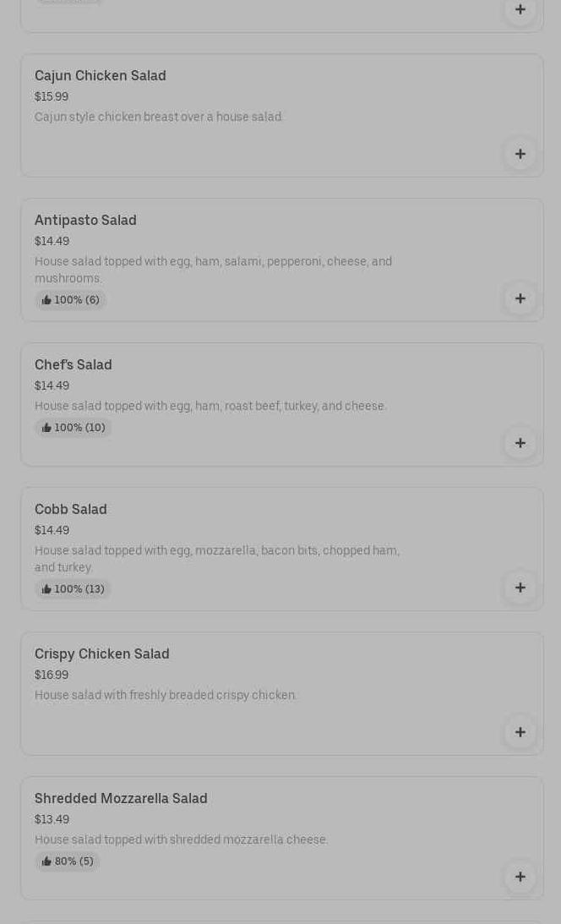Viewport: 561px width, 924px height.
Task: Open Cajun Chicken Salad item title
Action: click(x=101, y=76)
